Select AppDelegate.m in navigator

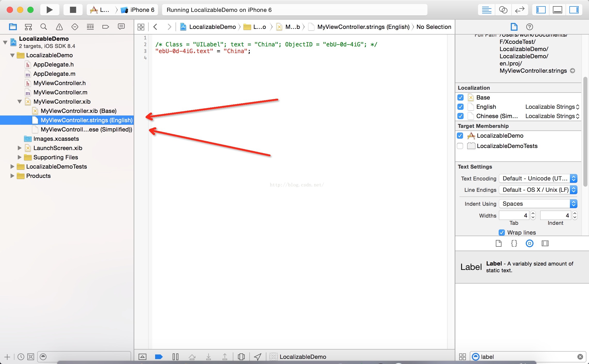[x=54, y=74]
